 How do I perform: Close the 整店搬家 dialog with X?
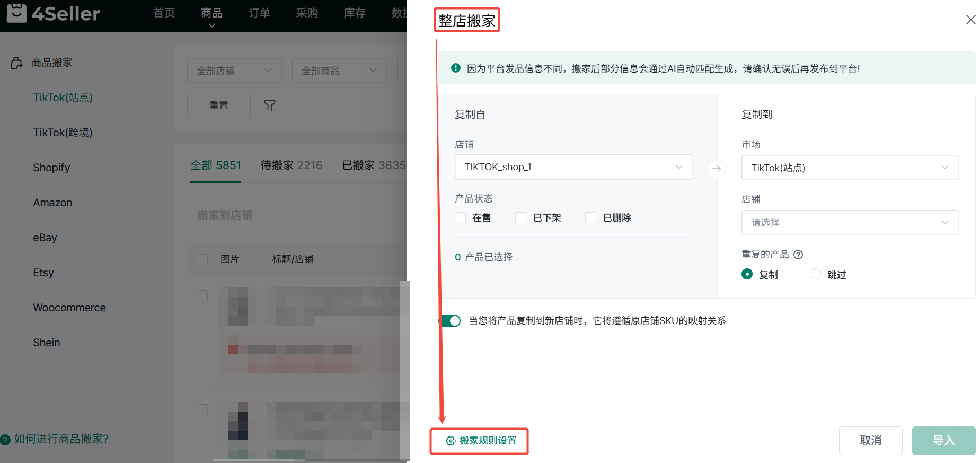coord(970,20)
